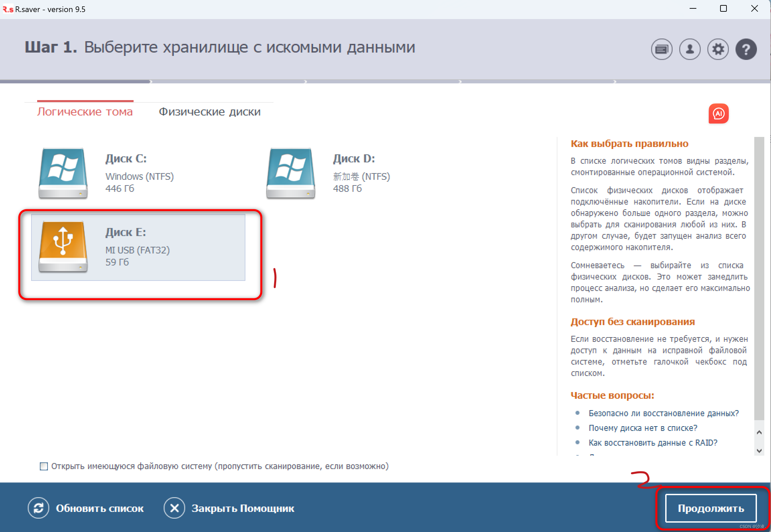Select the Диск E: USB drive
Viewport: 771px width, 532px height.
138,247
